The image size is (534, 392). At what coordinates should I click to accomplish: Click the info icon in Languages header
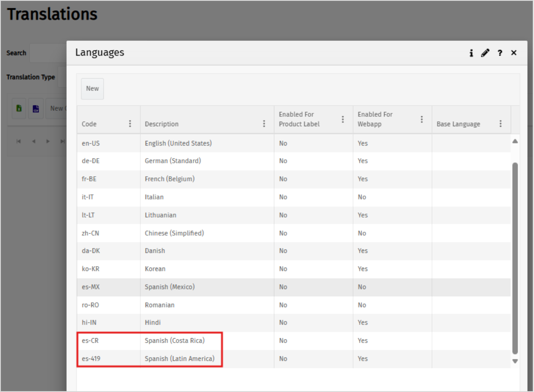pyautogui.click(x=472, y=53)
